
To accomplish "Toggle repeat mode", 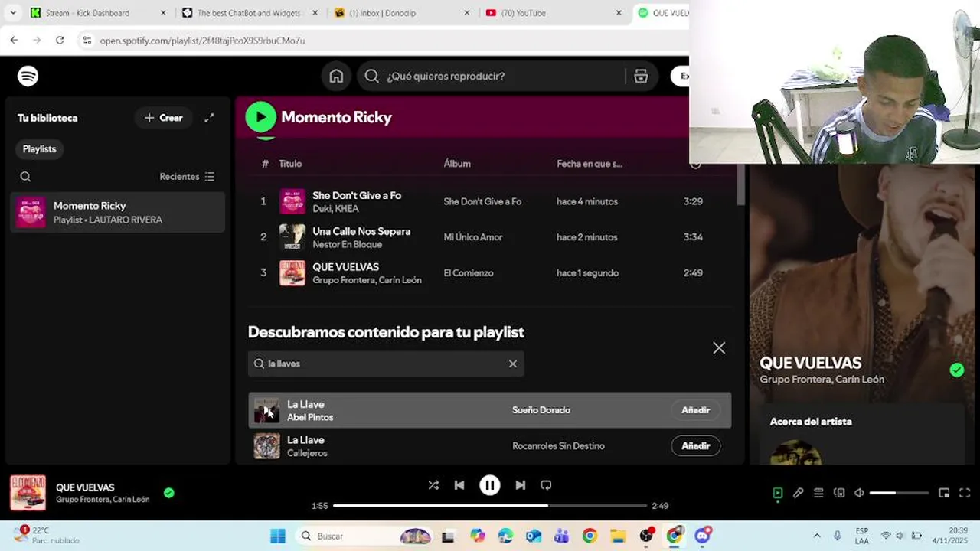I will (546, 485).
